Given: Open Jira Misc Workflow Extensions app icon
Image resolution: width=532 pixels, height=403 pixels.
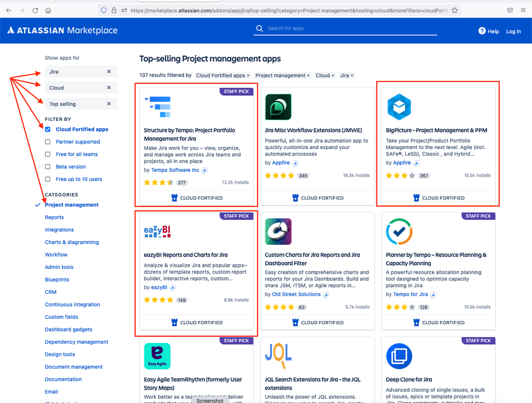Looking at the screenshot, I should coord(278,107).
